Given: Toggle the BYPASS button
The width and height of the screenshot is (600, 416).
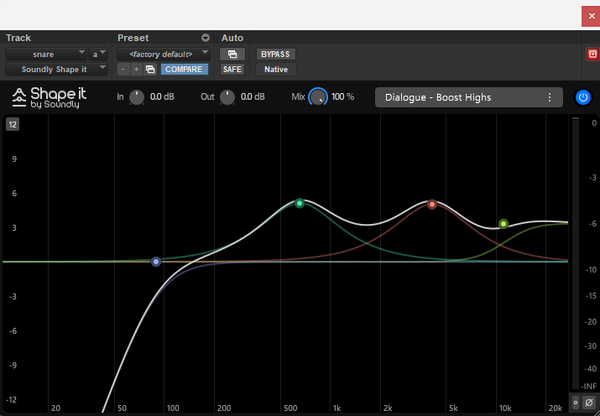Looking at the screenshot, I should tap(276, 54).
